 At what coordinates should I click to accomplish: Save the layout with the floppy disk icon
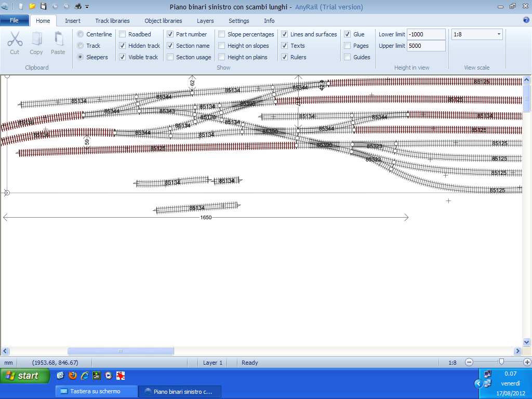click(x=44, y=7)
